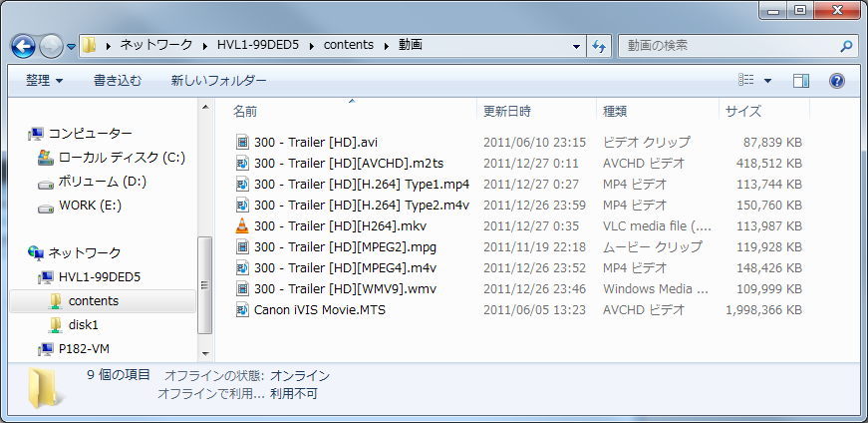
Task: Click the icon of Trailer [HD][H.264] Type2.m4v
Action: click(242, 206)
